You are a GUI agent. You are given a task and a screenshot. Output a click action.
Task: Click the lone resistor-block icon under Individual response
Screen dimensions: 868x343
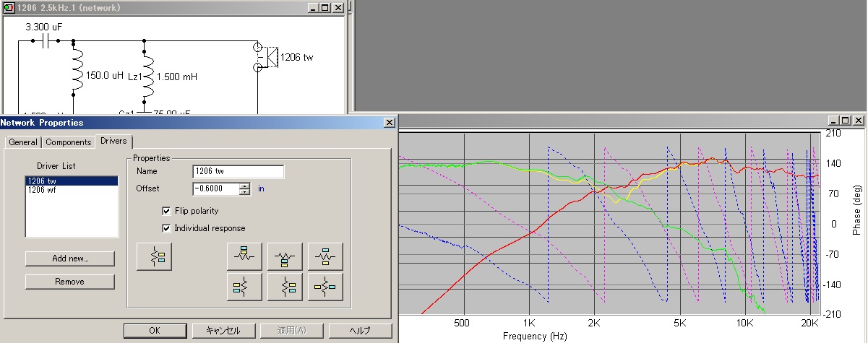(x=155, y=256)
